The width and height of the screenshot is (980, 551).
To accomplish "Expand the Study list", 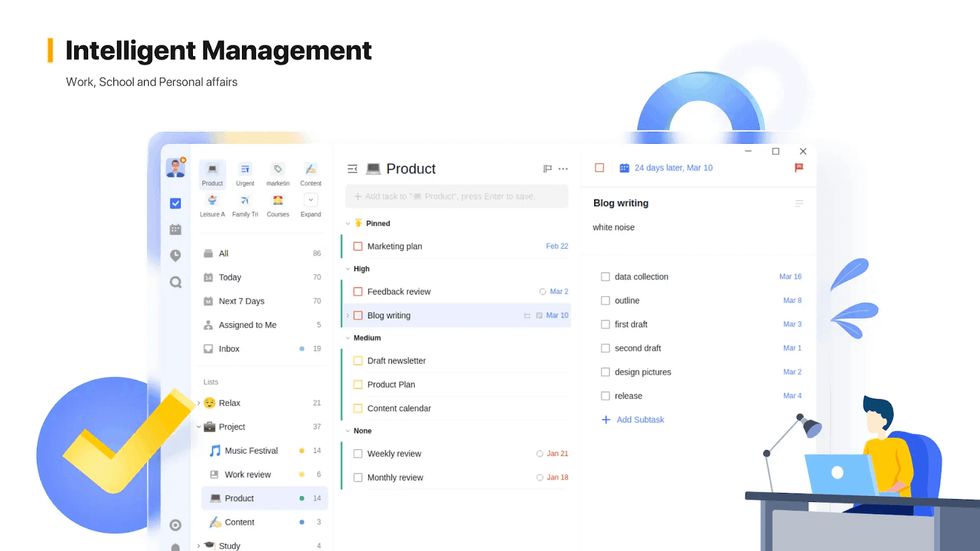I will pyautogui.click(x=198, y=545).
